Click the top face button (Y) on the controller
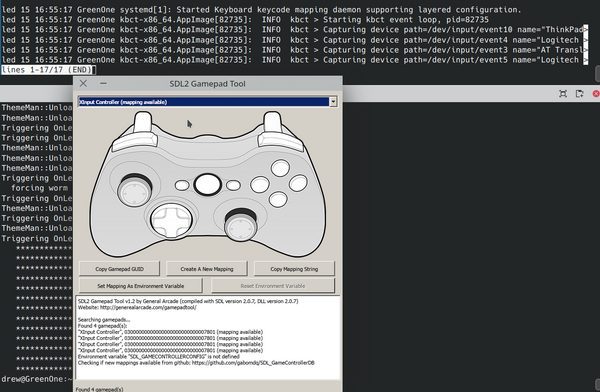600x392 pixels. coord(280,168)
